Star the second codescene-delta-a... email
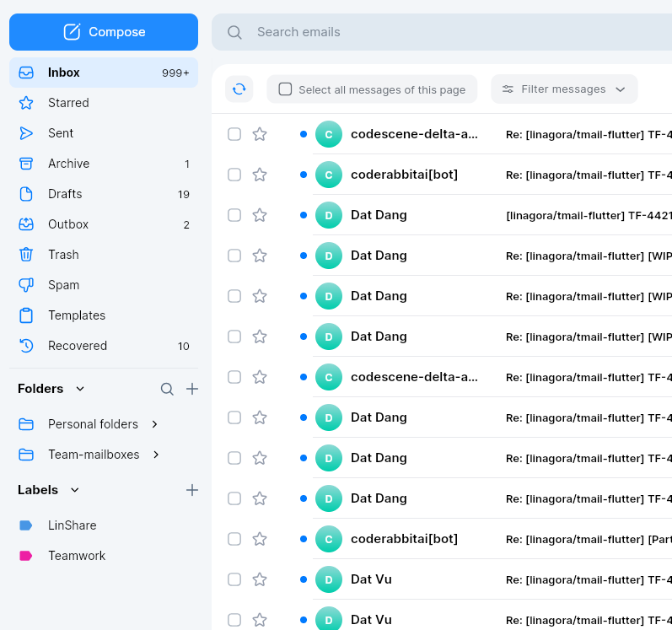 [x=260, y=377]
